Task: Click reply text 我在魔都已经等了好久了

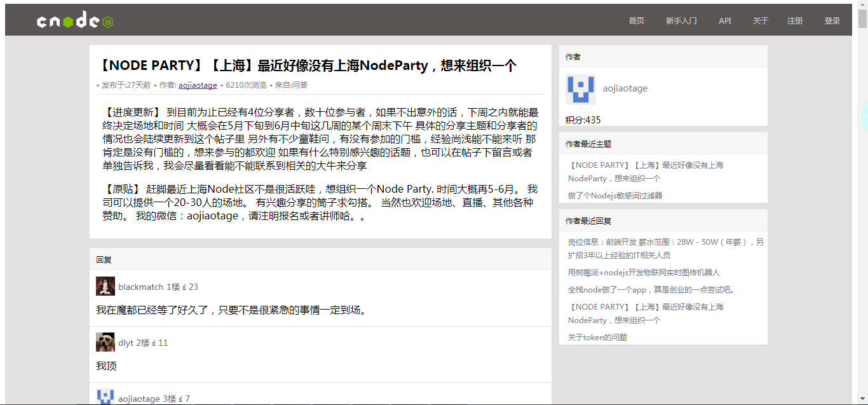Action: coord(232,310)
